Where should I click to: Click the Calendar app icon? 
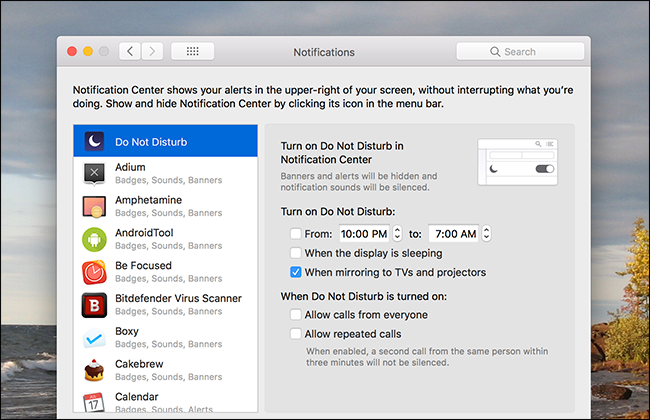tap(94, 402)
